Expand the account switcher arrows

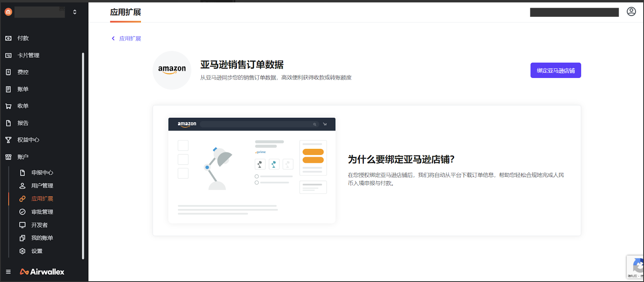75,12
